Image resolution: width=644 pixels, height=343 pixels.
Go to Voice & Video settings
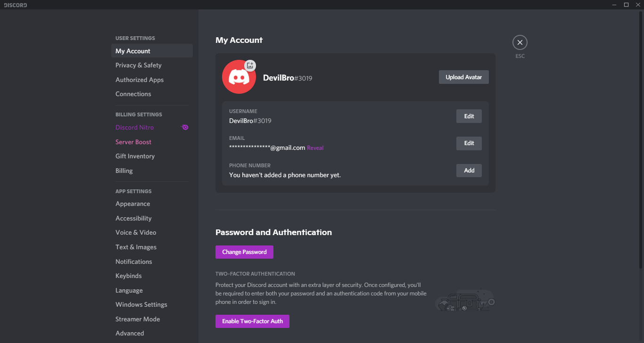click(152, 232)
